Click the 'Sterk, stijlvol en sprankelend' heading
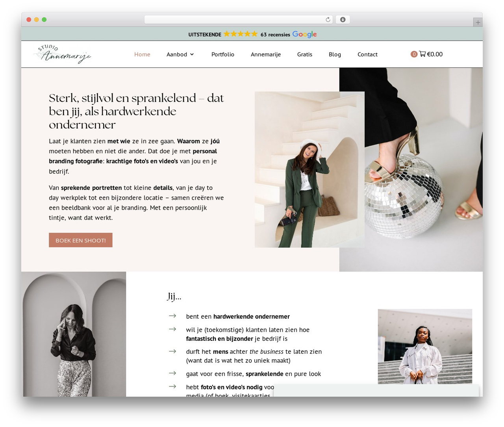Screen dimensions: 504x427 (136, 111)
